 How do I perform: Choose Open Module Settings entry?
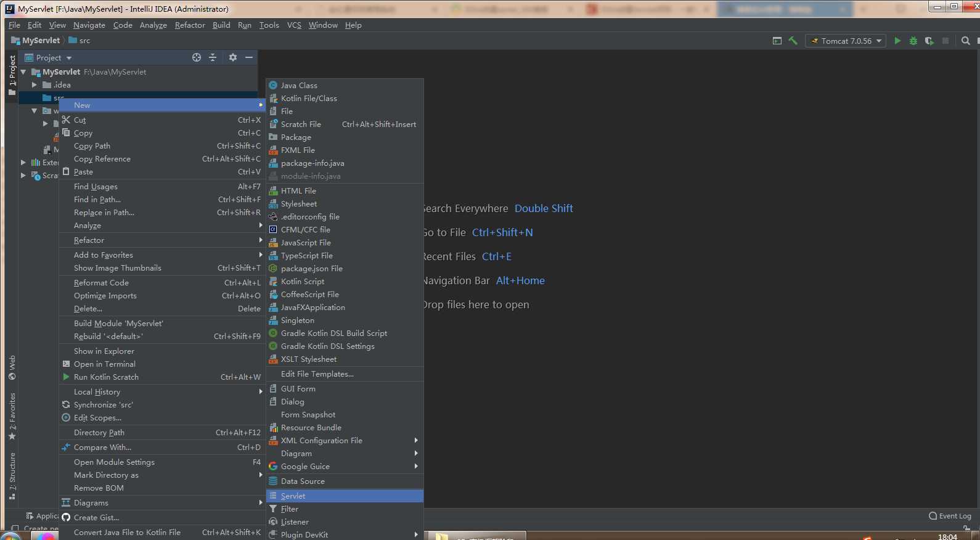click(161, 462)
